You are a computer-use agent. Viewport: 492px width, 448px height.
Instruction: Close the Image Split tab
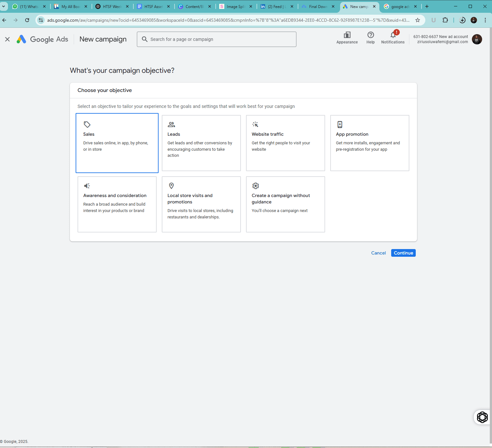(251, 6)
